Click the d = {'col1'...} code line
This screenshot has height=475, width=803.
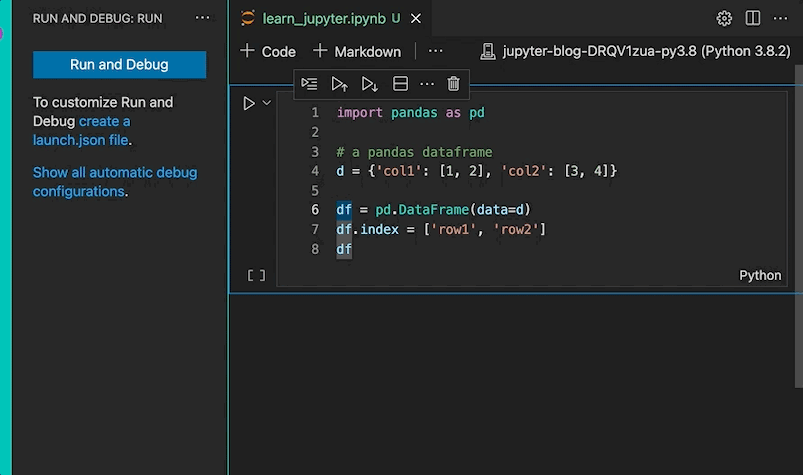pyautogui.click(x=476, y=171)
